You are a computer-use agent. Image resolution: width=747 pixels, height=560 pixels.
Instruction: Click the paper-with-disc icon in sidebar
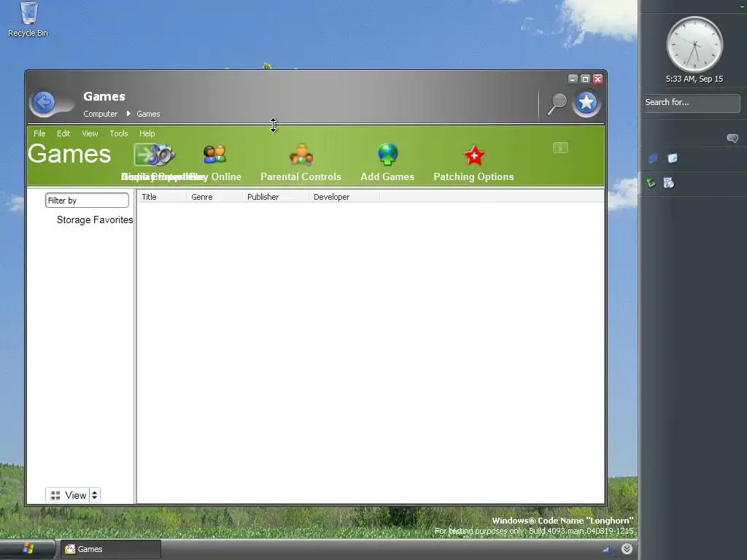(x=669, y=183)
